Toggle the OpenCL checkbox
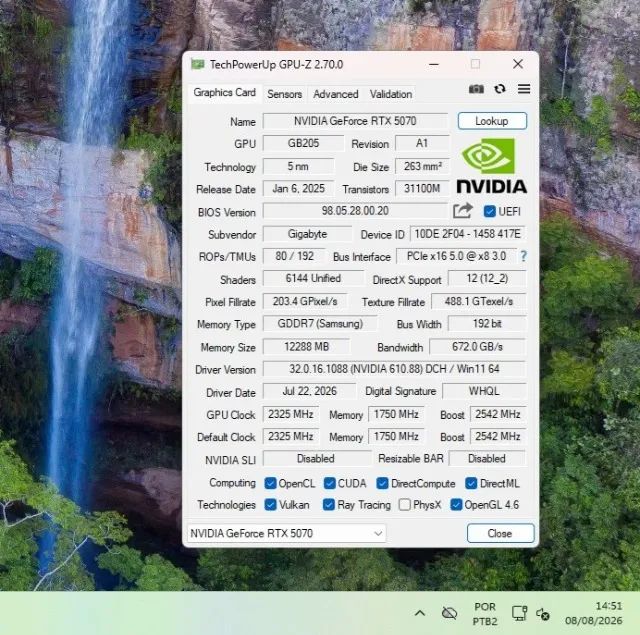The height and width of the screenshot is (635, 640). point(270,483)
